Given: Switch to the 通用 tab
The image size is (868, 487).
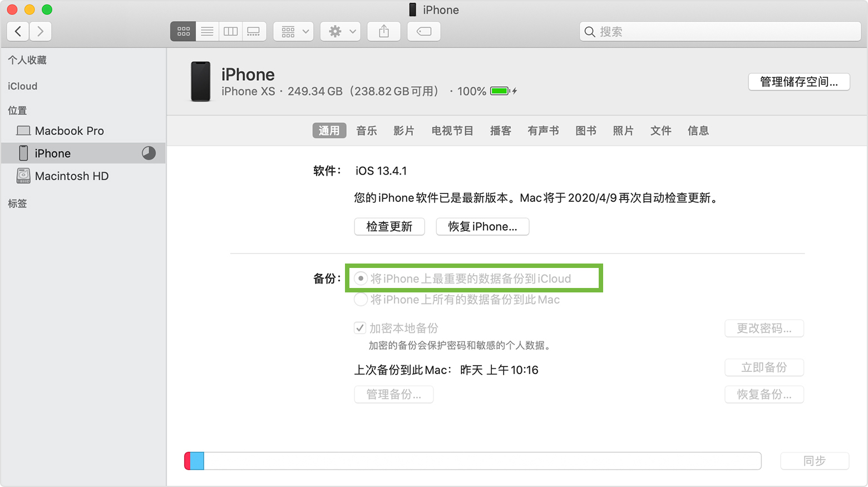Looking at the screenshot, I should point(329,131).
